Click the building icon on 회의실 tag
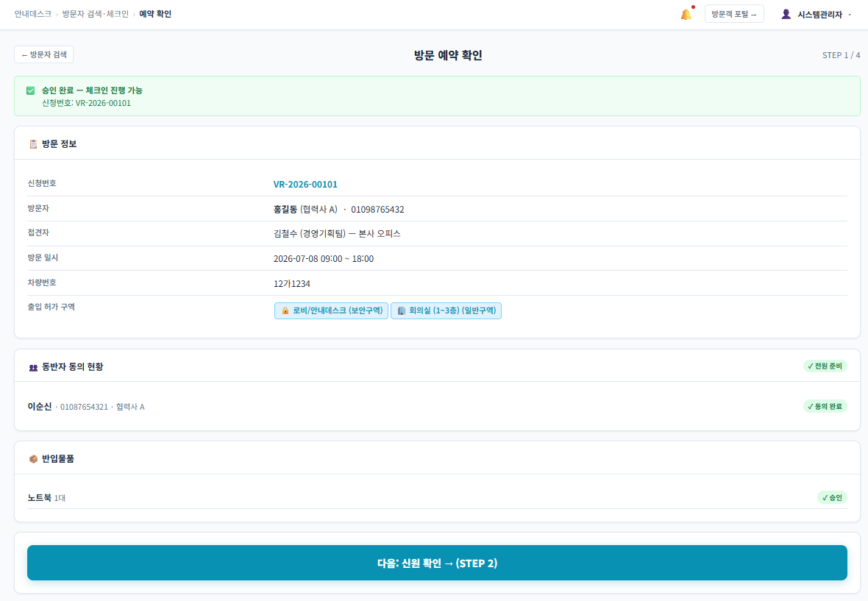Viewport: 868px width, 601px height. point(402,310)
